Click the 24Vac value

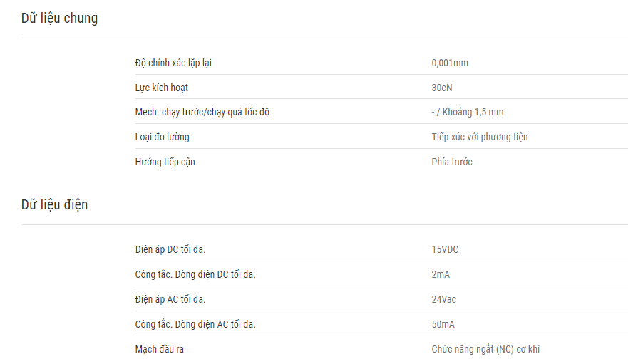pyautogui.click(x=444, y=299)
